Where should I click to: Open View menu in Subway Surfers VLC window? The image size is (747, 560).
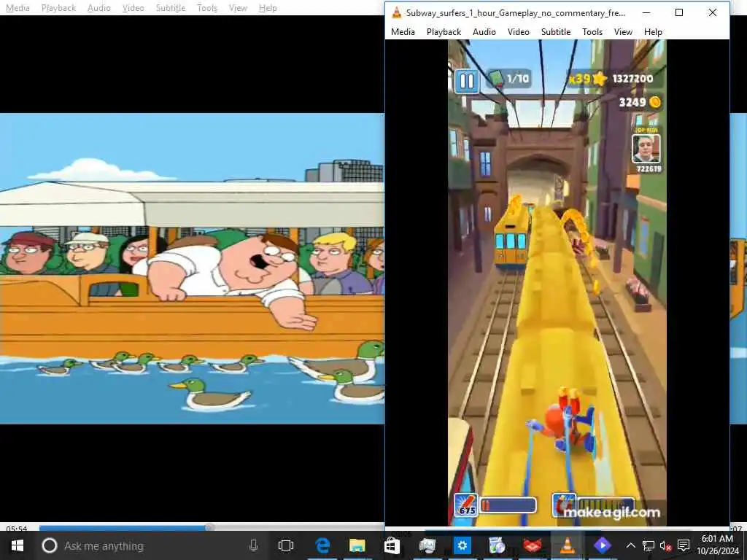[623, 32]
